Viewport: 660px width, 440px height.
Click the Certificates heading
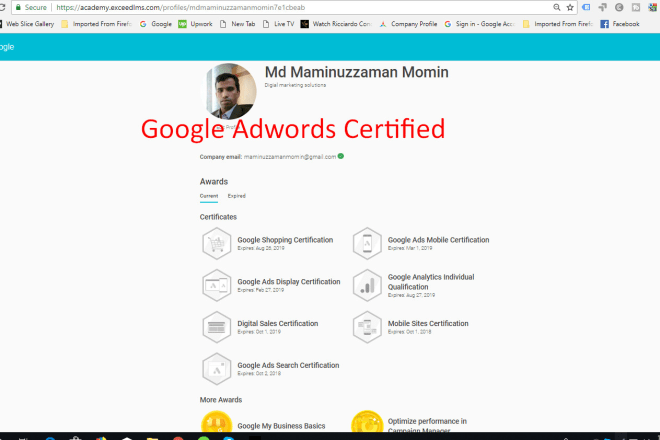(218, 217)
